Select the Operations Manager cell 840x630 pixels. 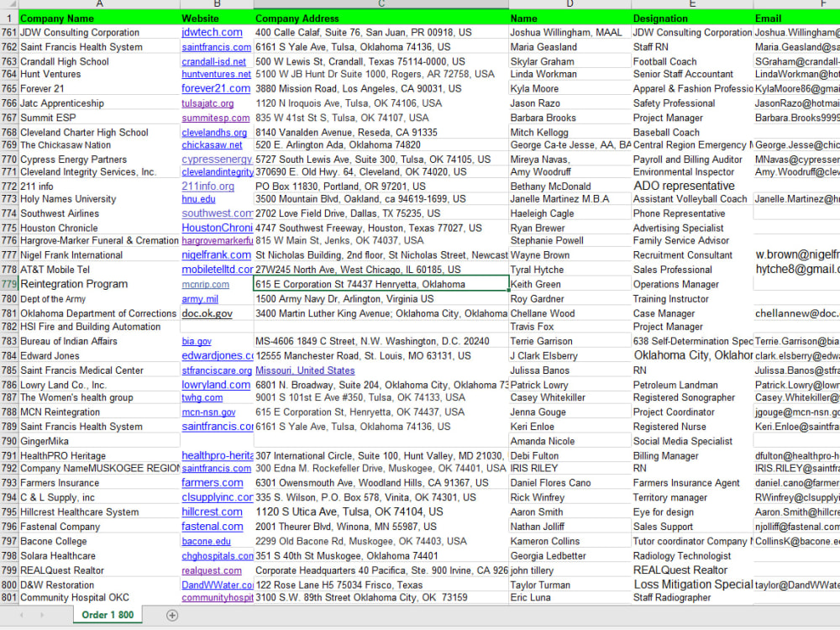(x=692, y=285)
